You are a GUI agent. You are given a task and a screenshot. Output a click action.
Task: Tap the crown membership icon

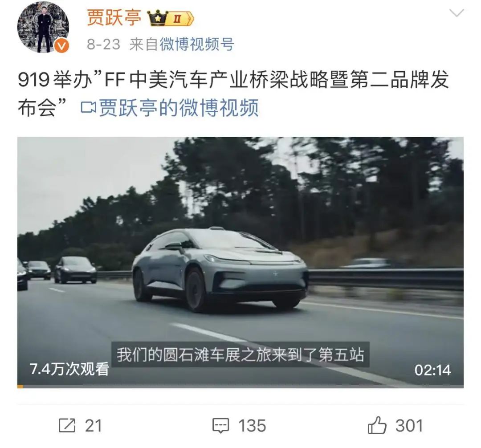[158, 18]
